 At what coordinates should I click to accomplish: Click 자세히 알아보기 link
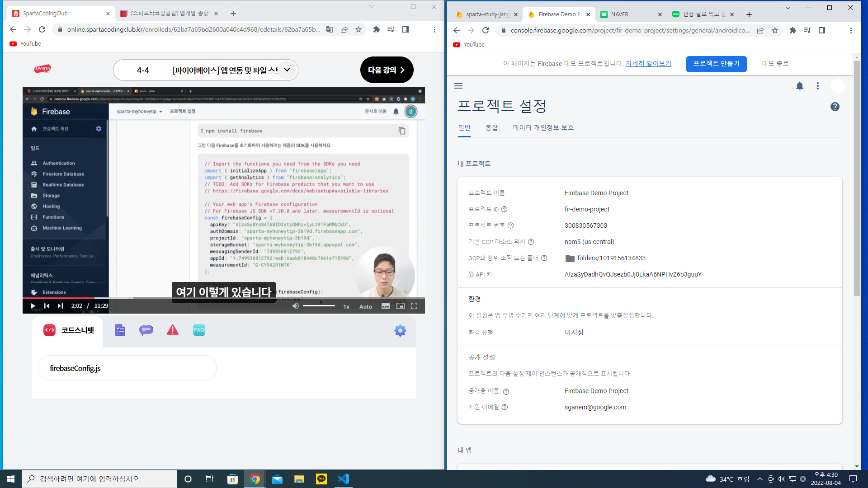click(648, 64)
